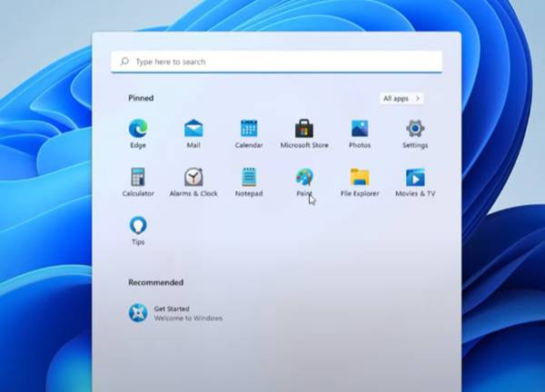Click the Recommended section heading
The height and width of the screenshot is (392, 545).
[155, 282]
